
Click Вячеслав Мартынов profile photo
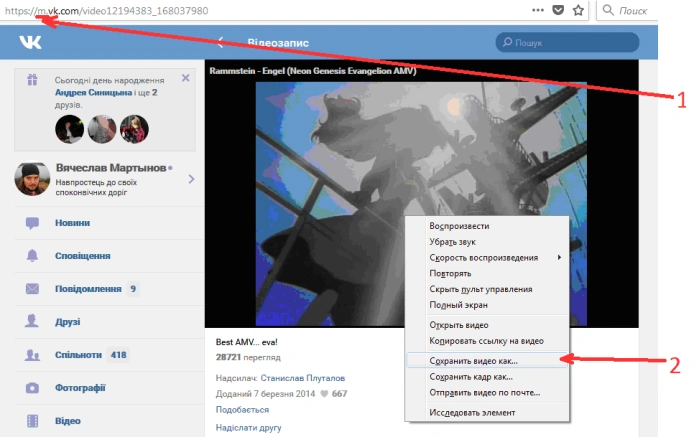pyautogui.click(x=32, y=179)
